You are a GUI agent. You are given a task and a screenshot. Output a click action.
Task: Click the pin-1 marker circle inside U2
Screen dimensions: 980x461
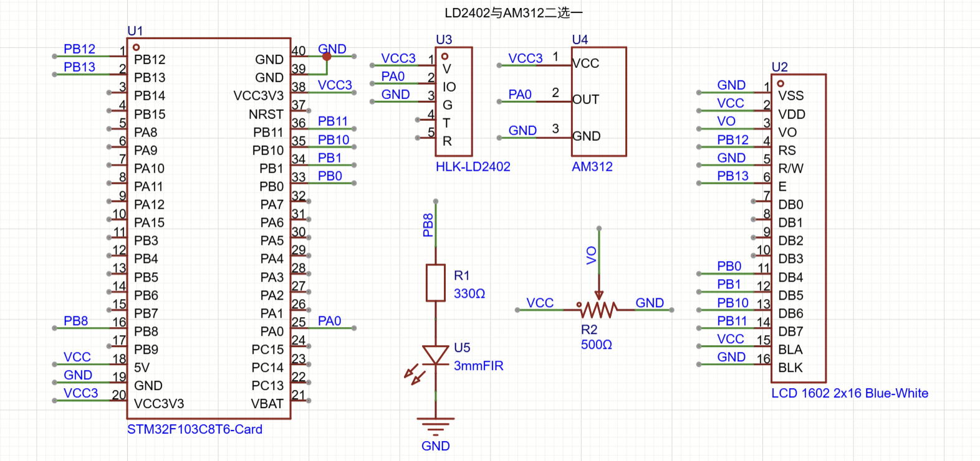click(x=781, y=83)
